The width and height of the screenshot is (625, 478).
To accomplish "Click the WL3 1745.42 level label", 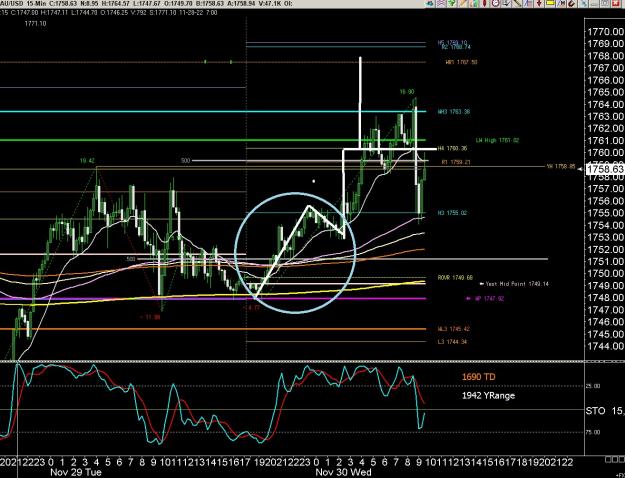I will [x=454, y=329].
